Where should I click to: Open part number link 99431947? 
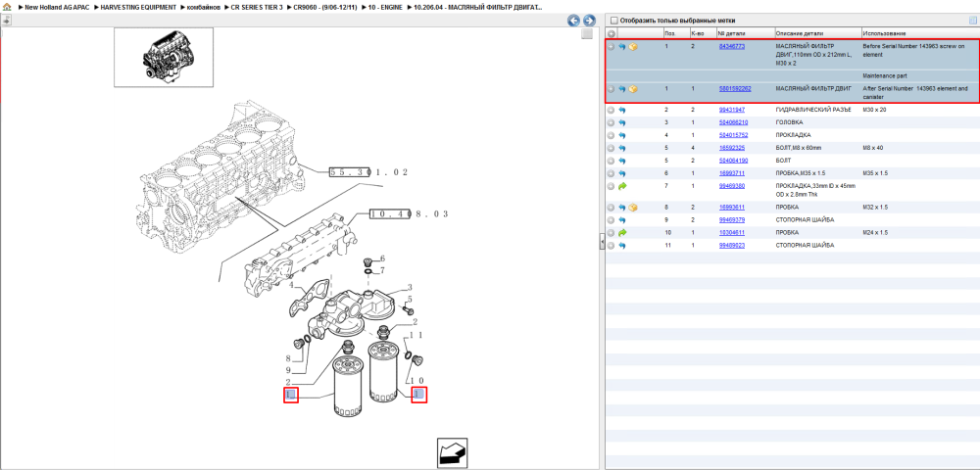coord(732,110)
